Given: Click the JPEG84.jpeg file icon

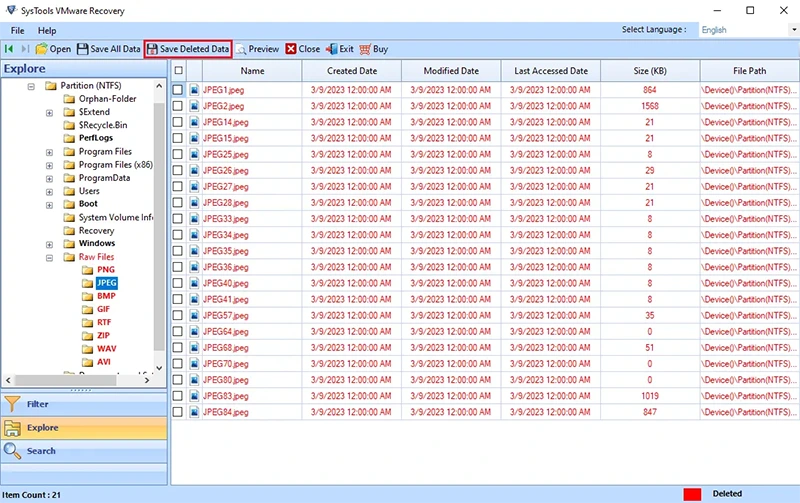Looking at the screenshot, I should click(x=194, y=412).
